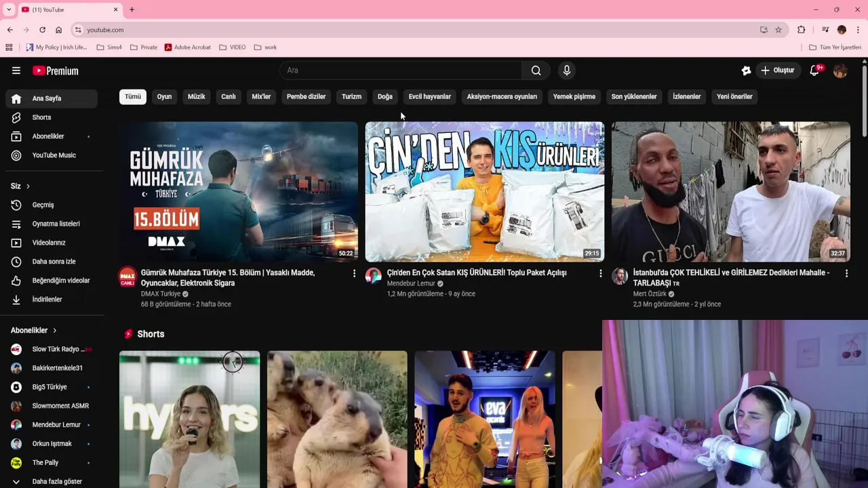Screen dimensions: 868x488
Task: Open the install/cast icon in the address bar
Action: pyautogui.click(x=764, y=30)
